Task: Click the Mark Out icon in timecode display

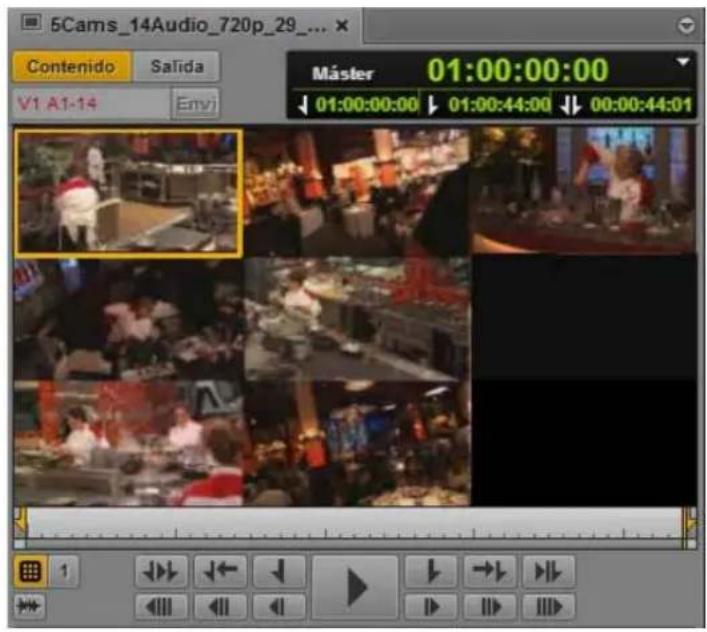Action: [432, 105]
